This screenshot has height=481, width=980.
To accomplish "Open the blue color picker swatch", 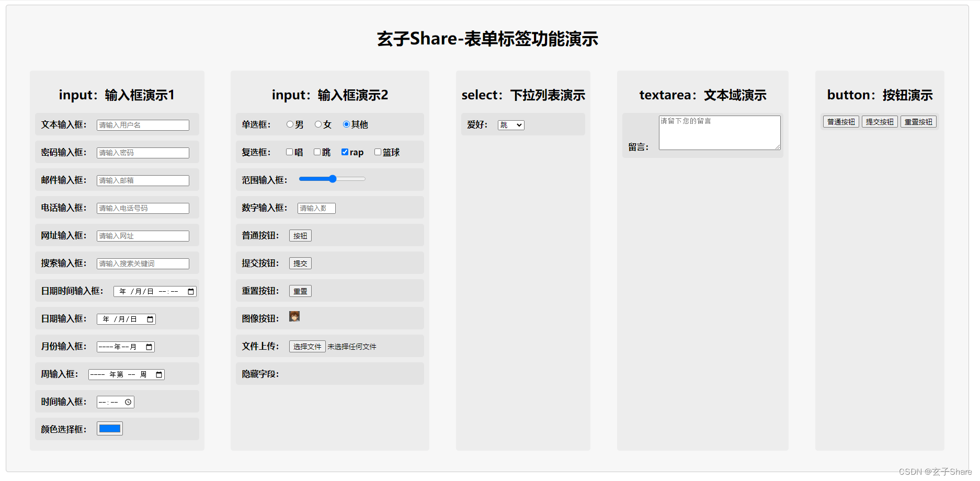I will [x=110, y=429].
